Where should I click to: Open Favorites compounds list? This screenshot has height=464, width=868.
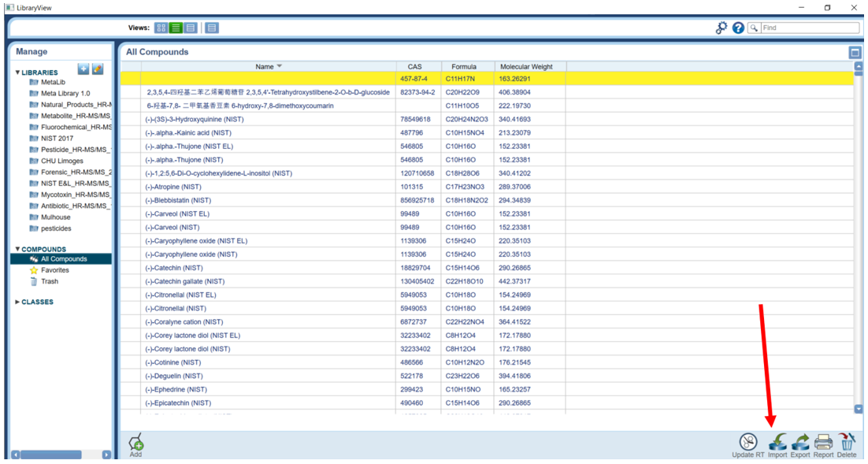pos(54,270)
